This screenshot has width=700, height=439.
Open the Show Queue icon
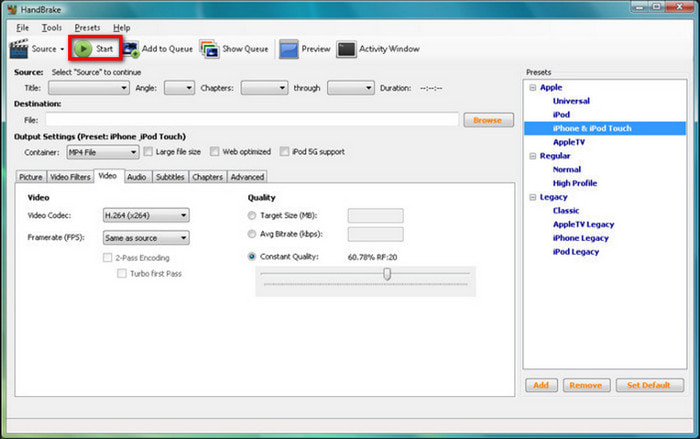(x=209, y=49)
